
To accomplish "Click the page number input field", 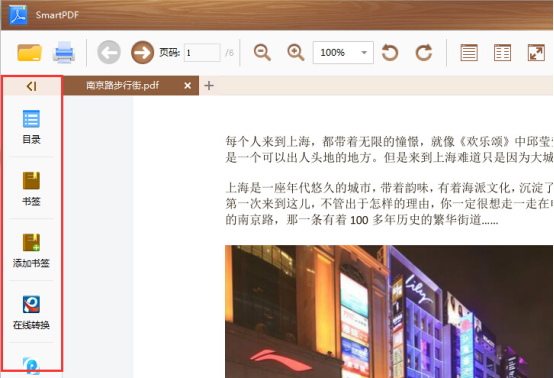I will click(202, 53).
